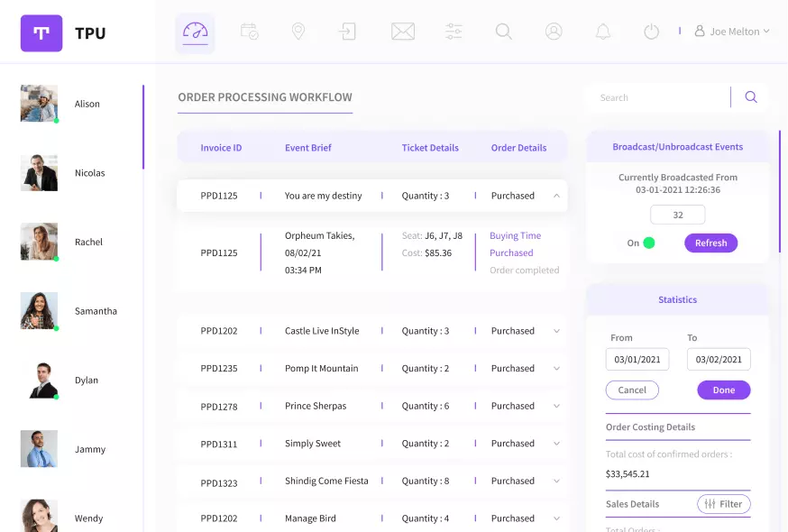Viewport: 788px width, 532px height.
Task: Open the Joe Melton account dropdown
Action: [733, 32]
